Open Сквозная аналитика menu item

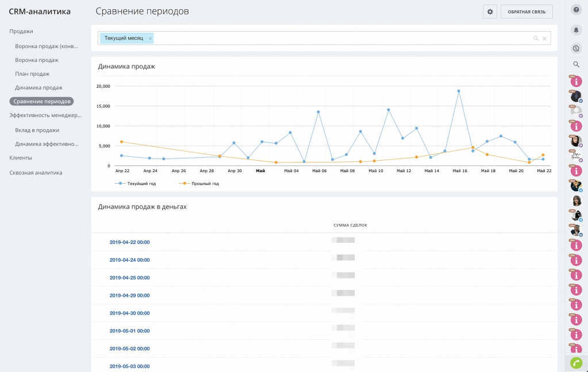click(x=36, y=173)
